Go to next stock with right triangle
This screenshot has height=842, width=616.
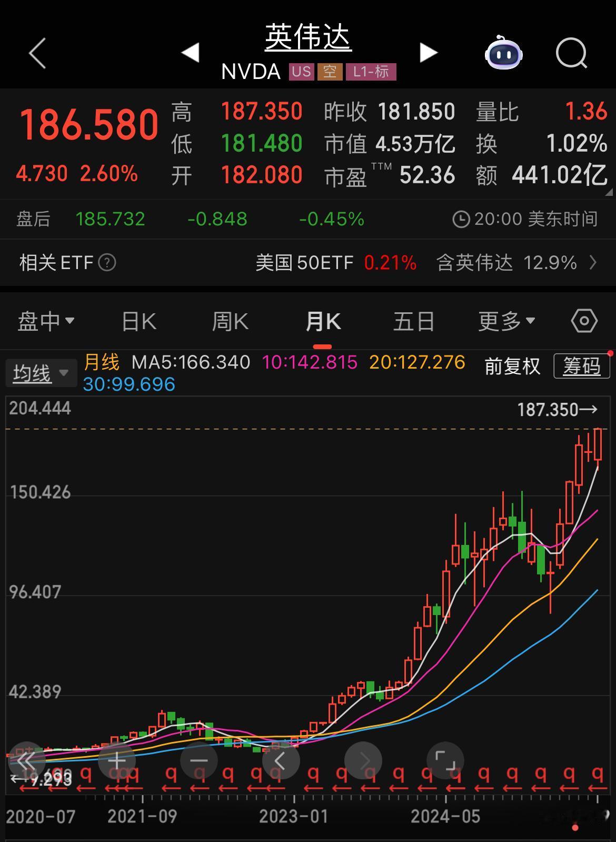[x=429, y=53]
